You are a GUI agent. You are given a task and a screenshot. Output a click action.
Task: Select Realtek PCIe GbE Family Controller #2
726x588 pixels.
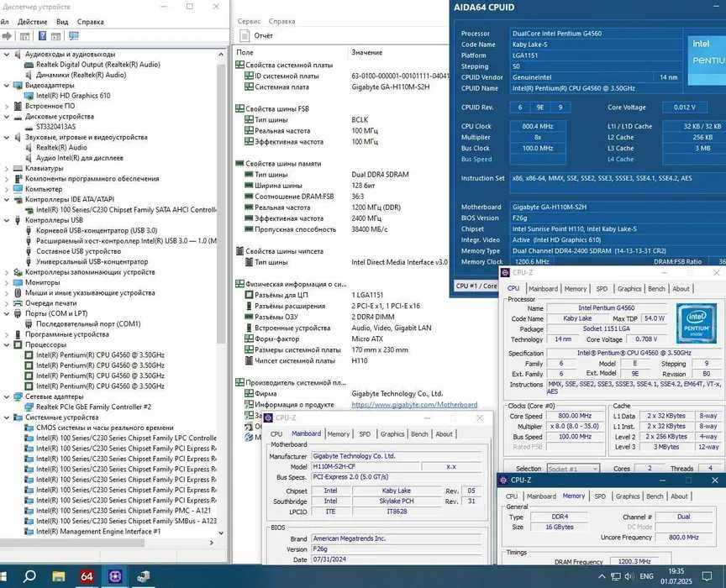pyautogui.click(x=93, y=407)
